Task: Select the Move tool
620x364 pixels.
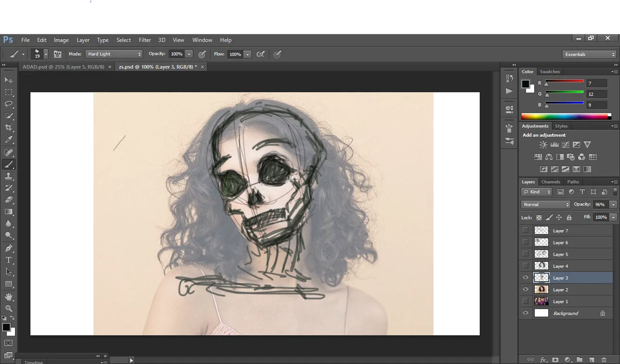Action: 9,80
